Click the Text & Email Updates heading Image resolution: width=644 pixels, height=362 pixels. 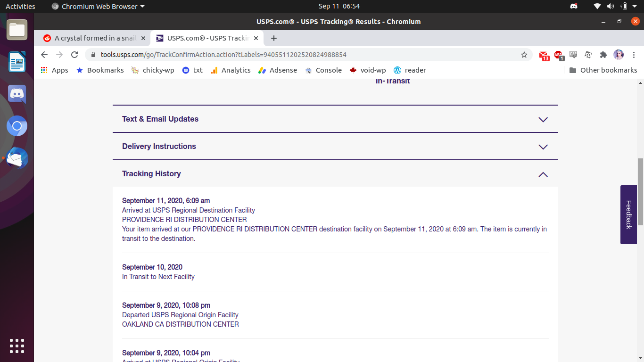(x=160, y=119)
